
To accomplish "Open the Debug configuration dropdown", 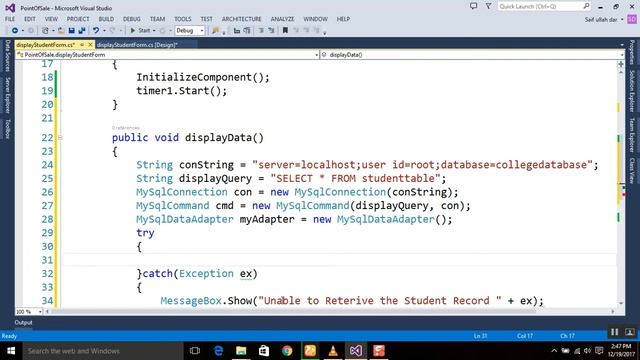I will click(190, 31).
